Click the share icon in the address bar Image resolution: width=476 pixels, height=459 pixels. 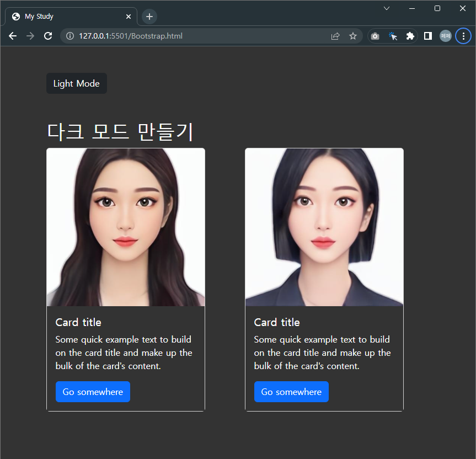tap(335, 36)
